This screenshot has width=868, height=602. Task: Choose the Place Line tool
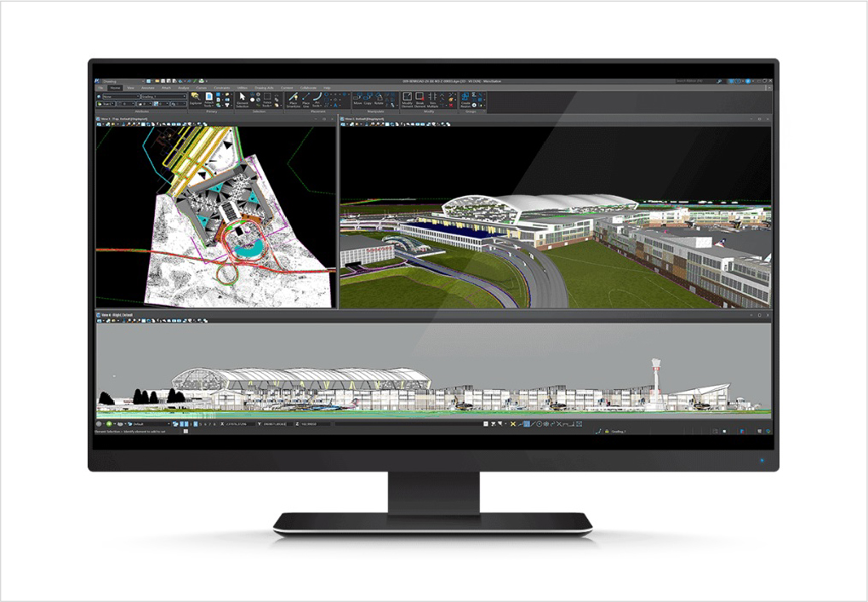click(307, 99)
